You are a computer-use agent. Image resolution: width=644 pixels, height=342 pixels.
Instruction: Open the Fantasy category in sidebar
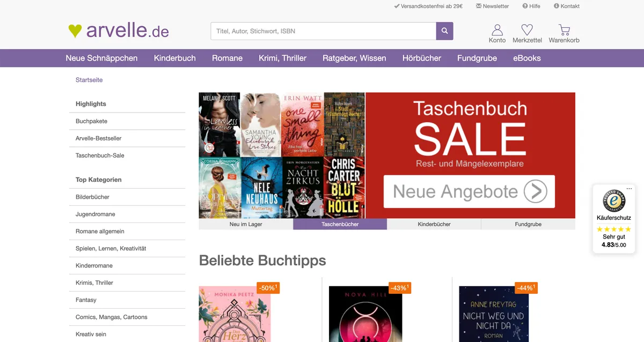85,300
